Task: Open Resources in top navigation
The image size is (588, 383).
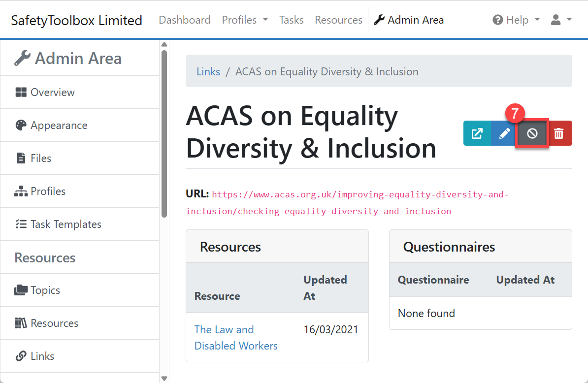Action: point(339,20)
